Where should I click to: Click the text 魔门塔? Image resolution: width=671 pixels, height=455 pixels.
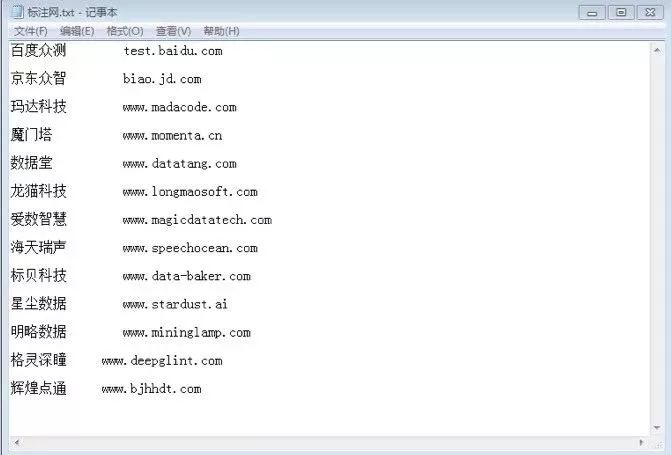(31, 135)
